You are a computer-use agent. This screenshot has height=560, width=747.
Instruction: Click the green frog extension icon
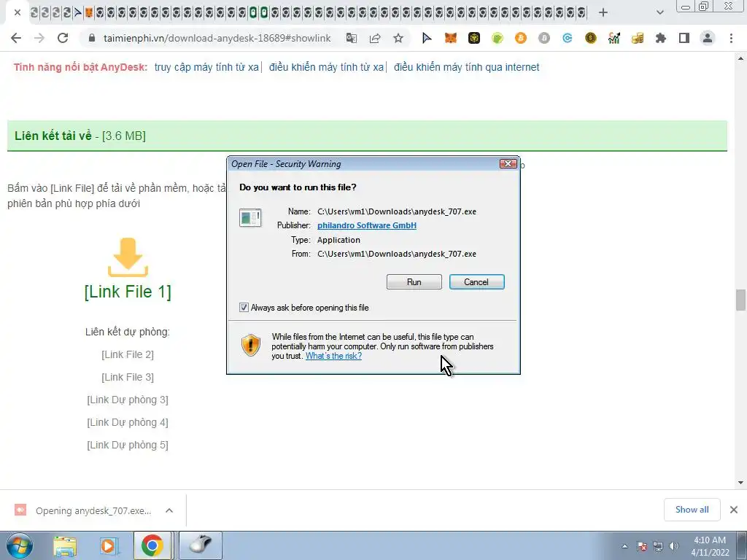coord(498,38)
